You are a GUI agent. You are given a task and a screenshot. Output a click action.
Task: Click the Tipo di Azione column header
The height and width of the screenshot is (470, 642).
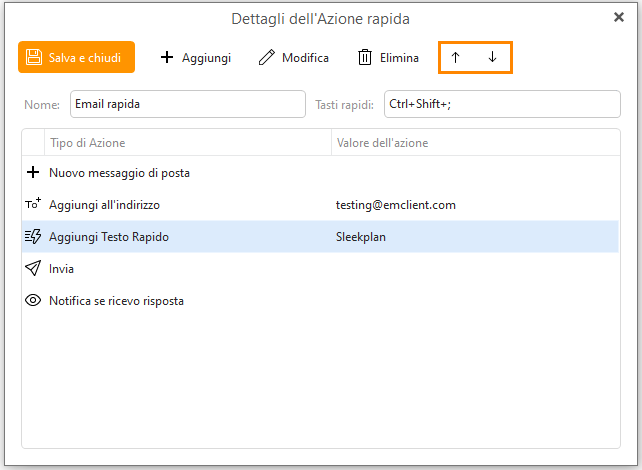[188, 142]
